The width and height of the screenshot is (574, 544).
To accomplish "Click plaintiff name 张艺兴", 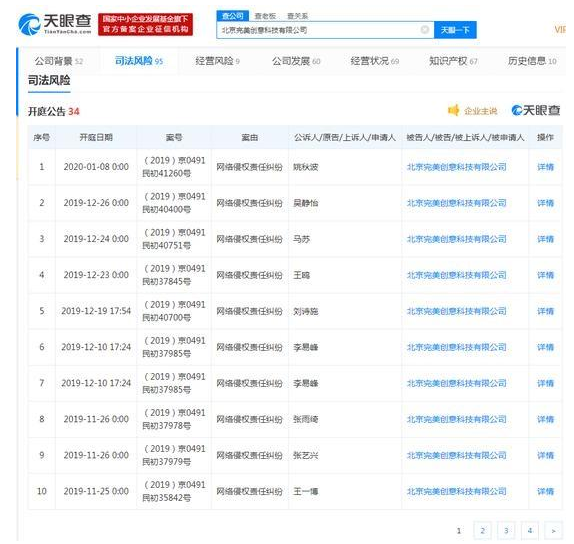I will (x=306, y=455).
